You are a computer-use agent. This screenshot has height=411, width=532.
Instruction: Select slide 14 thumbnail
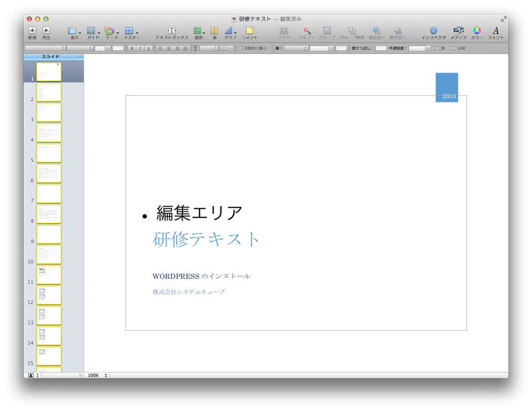(x=49, y=336)
